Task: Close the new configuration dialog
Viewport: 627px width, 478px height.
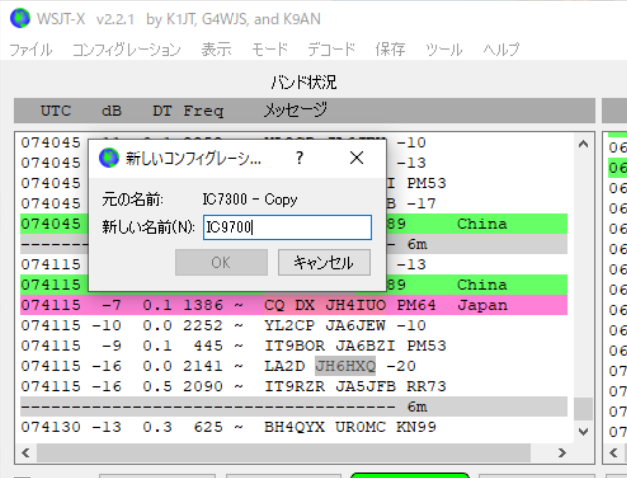Action: tap(356, 158)
